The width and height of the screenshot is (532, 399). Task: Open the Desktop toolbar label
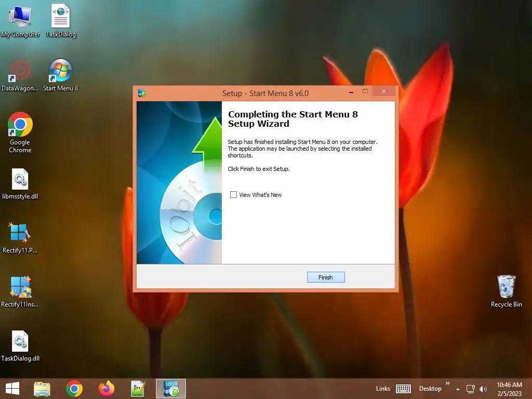point(430,389)
